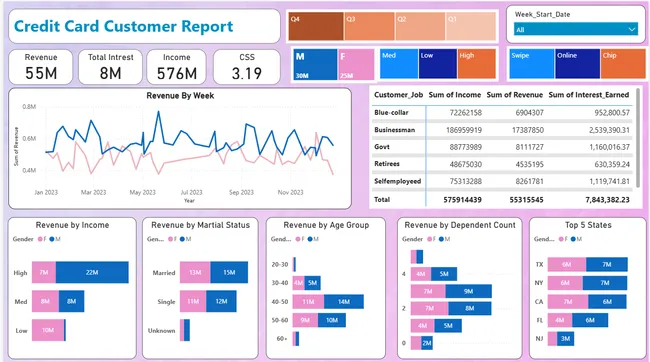The width and height of the screenshot is (650, 362).
Task: Use the job table vertical scrollbar
Action: click(x=638, y=138)
